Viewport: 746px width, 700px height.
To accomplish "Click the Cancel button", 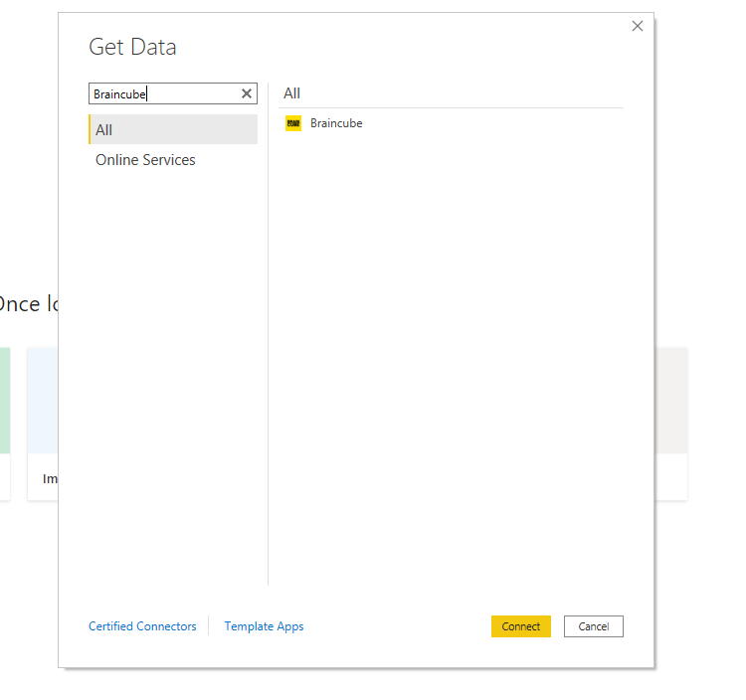I will point(593,626).
